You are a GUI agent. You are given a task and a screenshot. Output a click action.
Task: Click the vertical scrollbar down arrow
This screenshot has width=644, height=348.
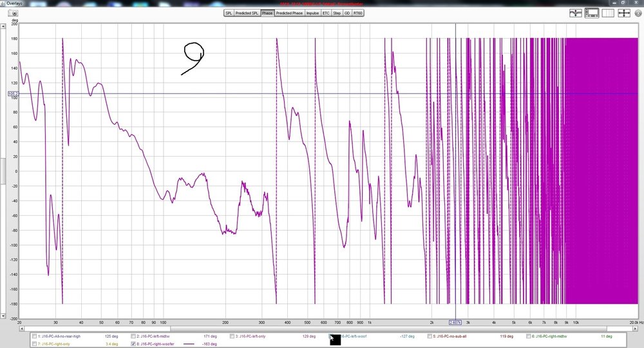pyautogui.click(x=3, y=316)
